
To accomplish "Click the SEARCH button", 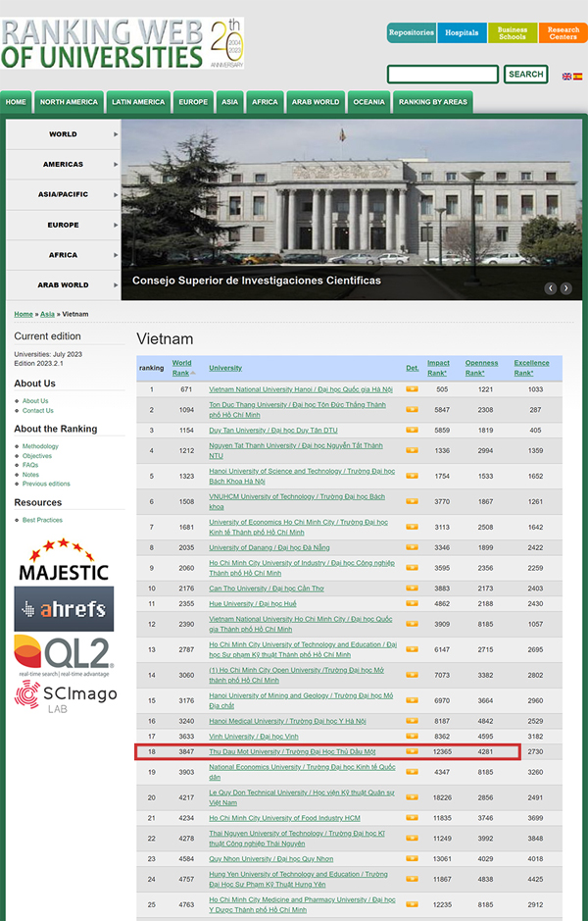I will click(x=526, y=75).
